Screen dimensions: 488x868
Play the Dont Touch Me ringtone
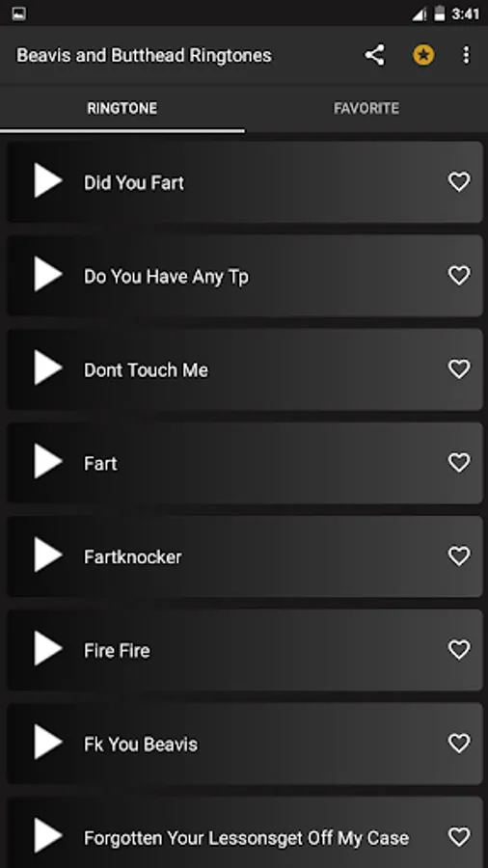[x=48, y=367]
